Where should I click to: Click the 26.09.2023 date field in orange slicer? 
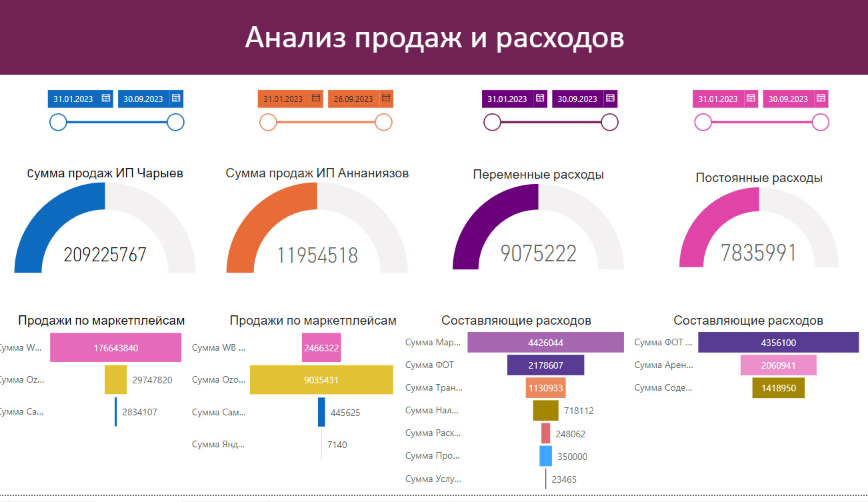point(355,98)
